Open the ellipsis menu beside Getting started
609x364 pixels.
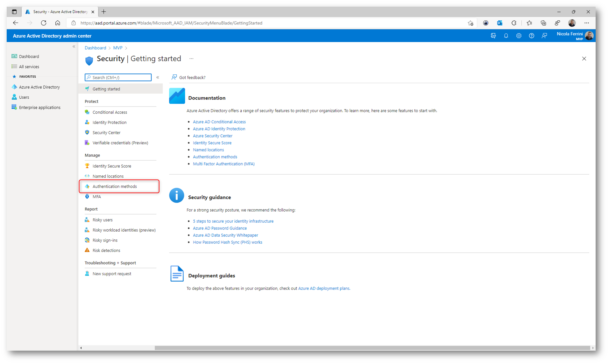pos(191,59)
